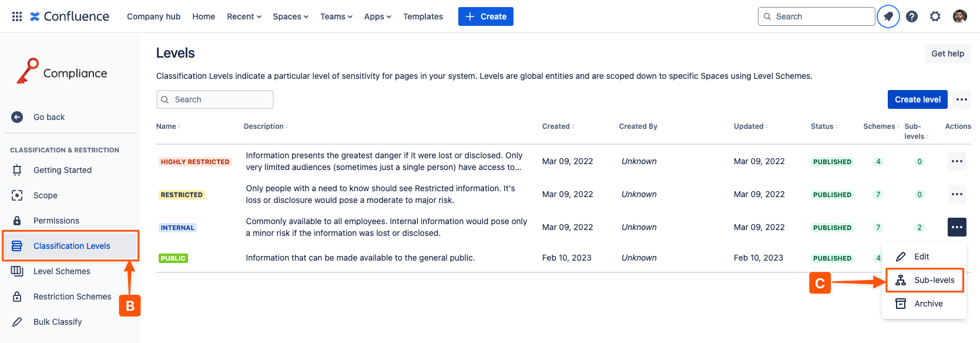Expand the Spaces dropdown

click(290, 16)
